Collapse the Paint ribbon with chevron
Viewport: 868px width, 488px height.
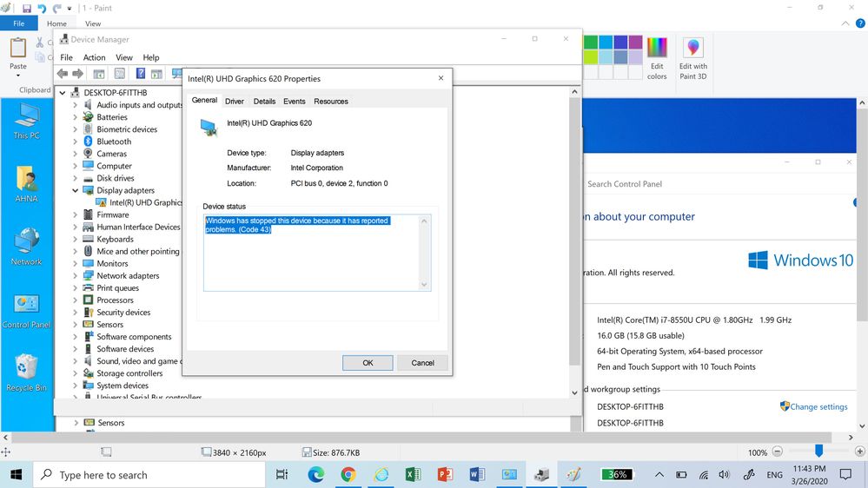click(845, 23)
